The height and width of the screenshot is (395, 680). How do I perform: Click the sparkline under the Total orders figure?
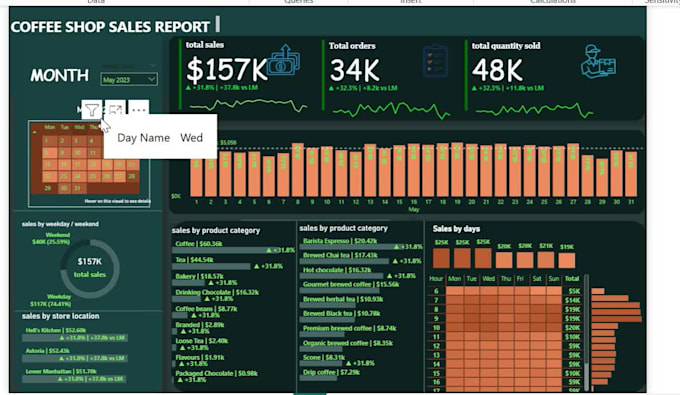pos(391,111)
